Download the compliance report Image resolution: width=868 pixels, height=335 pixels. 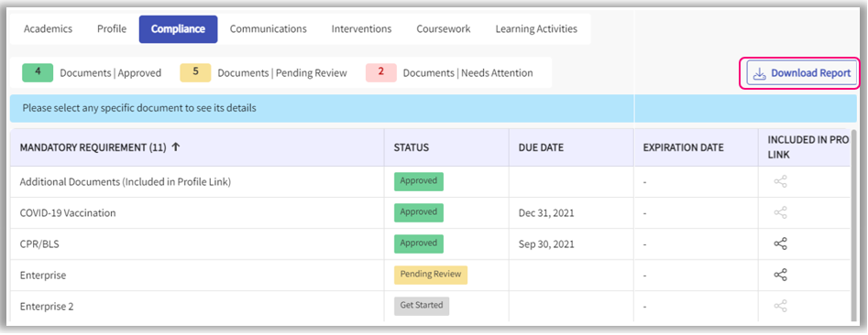coord(801,73)
